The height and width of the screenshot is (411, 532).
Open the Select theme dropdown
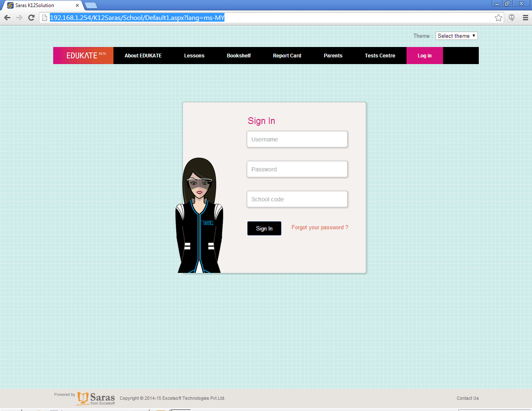[457, 36]
